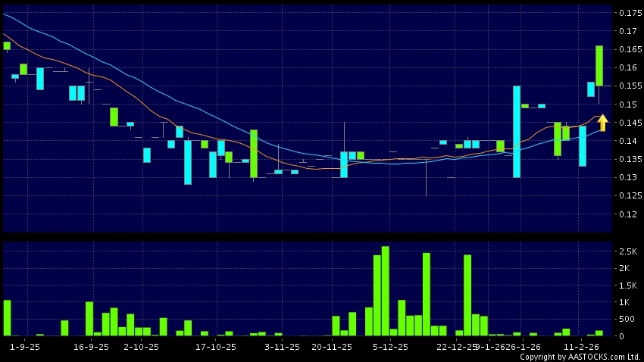Click the first volume bar at far left
The image size is (644, 362).
click(7, 318)
